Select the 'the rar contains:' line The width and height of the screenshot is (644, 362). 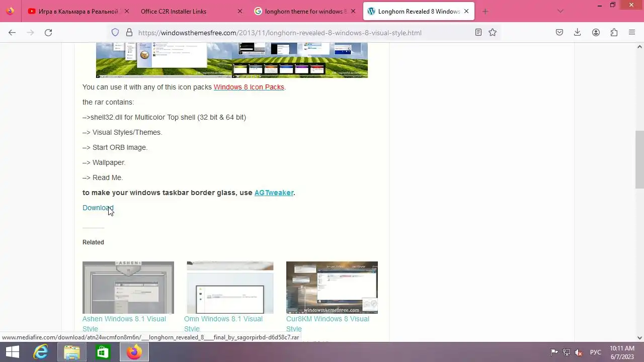pos(108,102)
